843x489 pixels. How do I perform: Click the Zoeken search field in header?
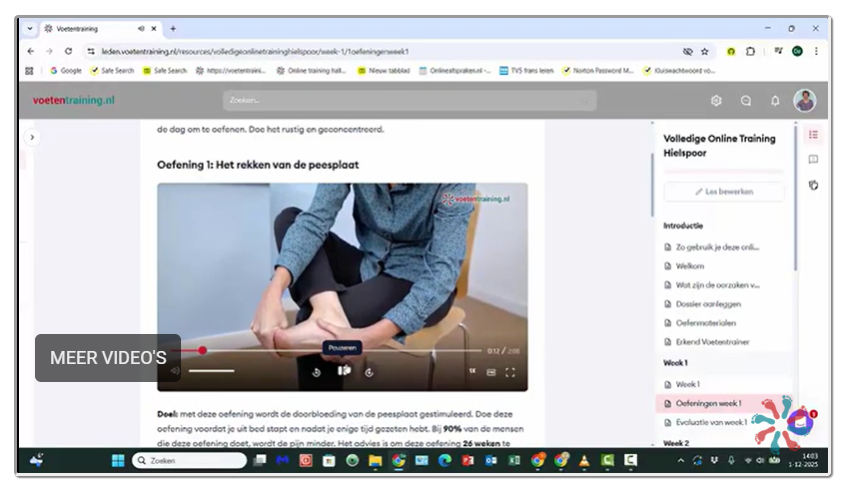point(409,101)
